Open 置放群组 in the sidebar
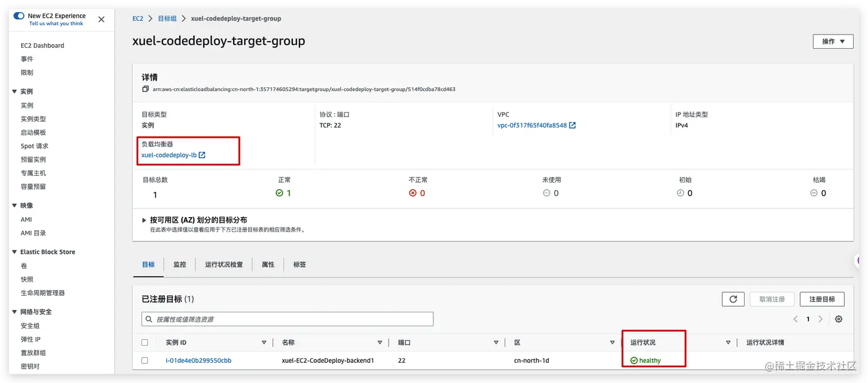868x383 pixels. (33, 353)
